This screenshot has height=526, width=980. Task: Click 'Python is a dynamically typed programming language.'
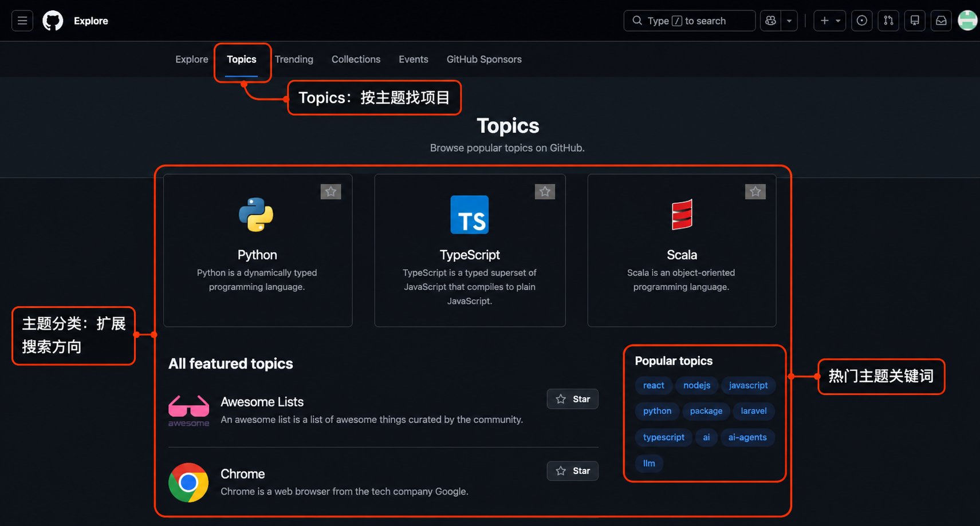[257, 280]
